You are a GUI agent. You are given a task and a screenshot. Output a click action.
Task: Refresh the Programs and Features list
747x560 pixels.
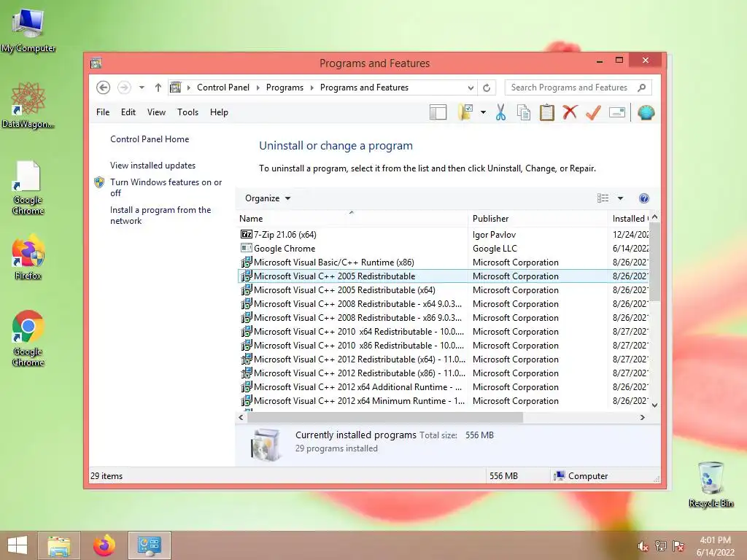[487, 87]
